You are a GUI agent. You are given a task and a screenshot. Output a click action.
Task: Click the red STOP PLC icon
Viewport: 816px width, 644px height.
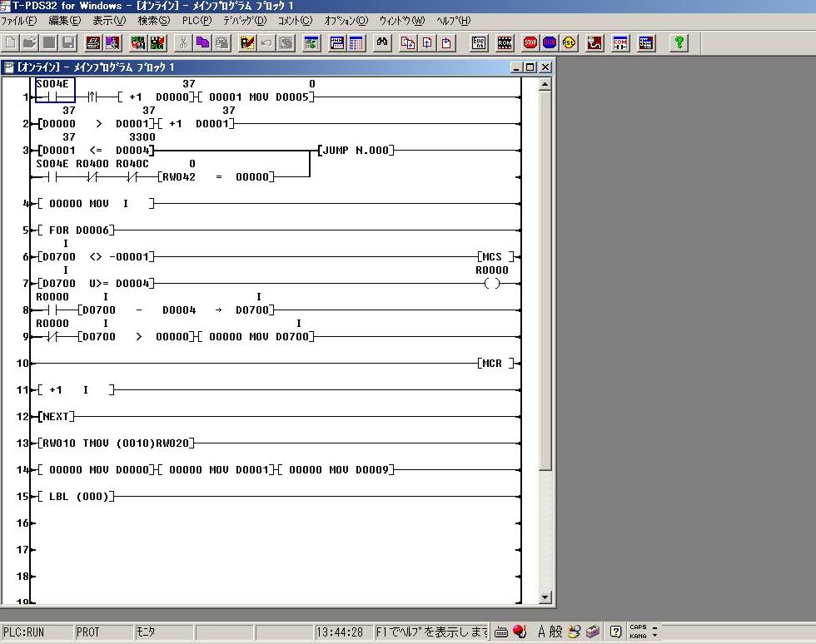[x=530, y=42]
